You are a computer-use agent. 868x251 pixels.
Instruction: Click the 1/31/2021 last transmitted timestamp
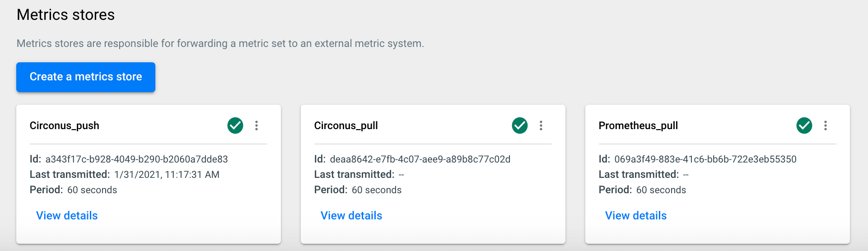click(167, 175)
